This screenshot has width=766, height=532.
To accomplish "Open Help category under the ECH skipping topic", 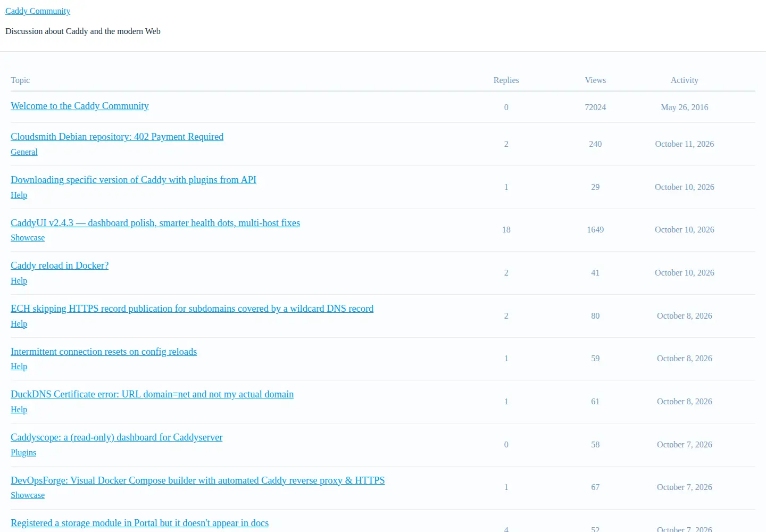I will tap(19, 324).
